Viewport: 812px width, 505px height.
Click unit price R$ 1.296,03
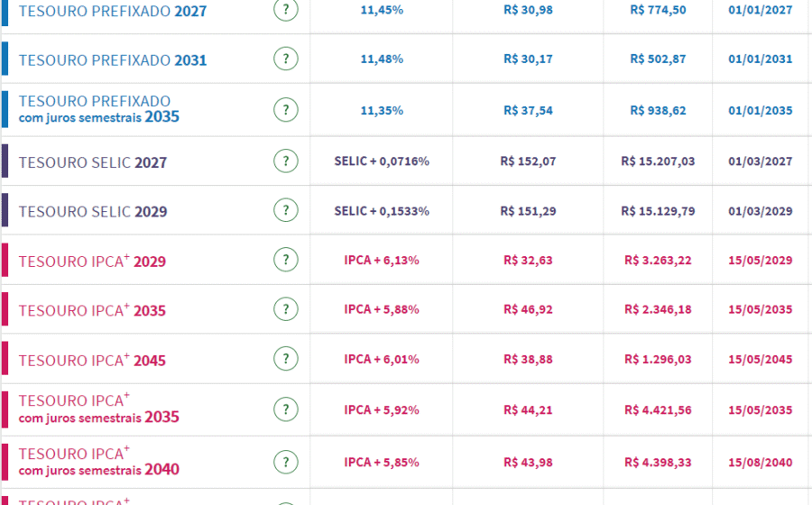click(x=658, y=359)
